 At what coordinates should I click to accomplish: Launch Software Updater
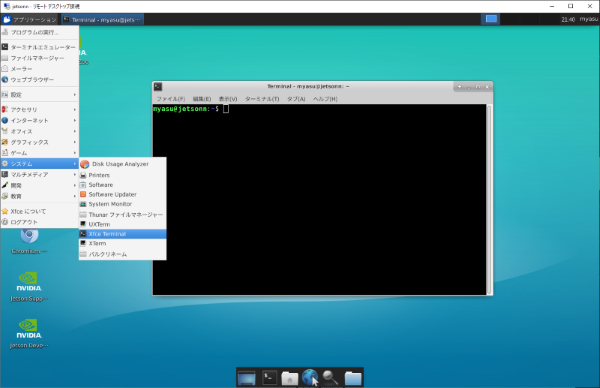122,194
